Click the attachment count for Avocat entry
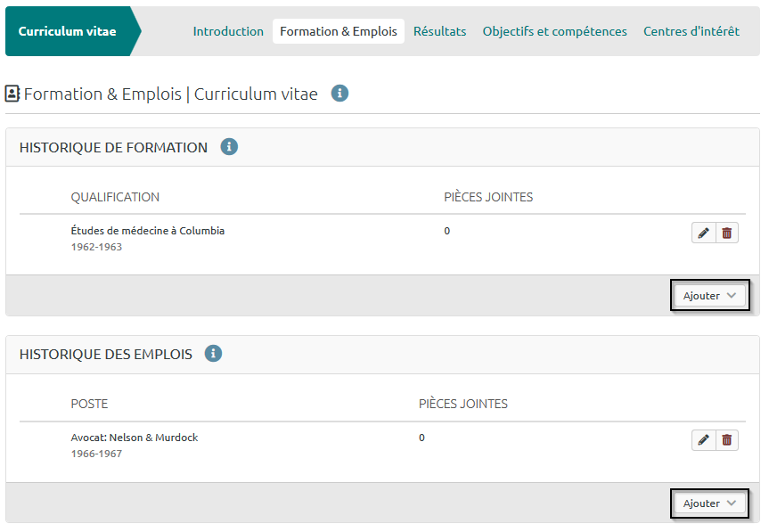The width and height of the screenshot is (769, 532). (422, 438)
